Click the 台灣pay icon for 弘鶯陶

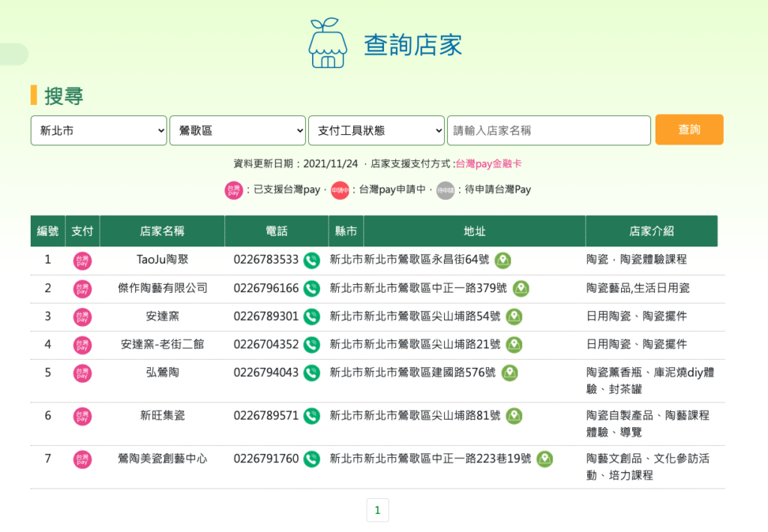coord(82,373)
